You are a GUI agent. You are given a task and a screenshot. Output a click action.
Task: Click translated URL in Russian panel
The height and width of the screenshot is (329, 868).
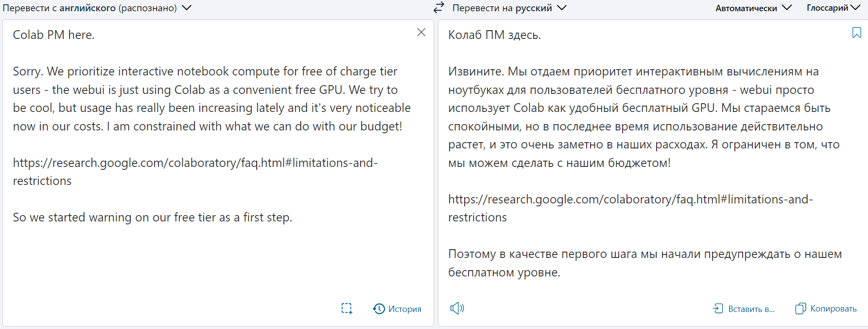pyautogui.click(x=630, y=208)
